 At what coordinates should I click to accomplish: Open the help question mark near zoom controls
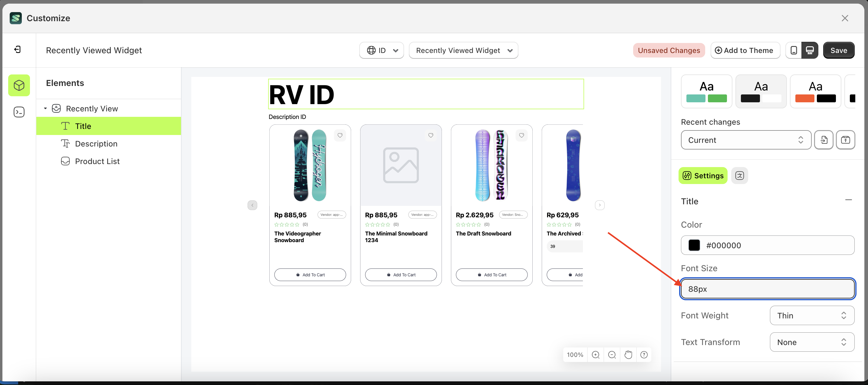[x=644, y=355]
